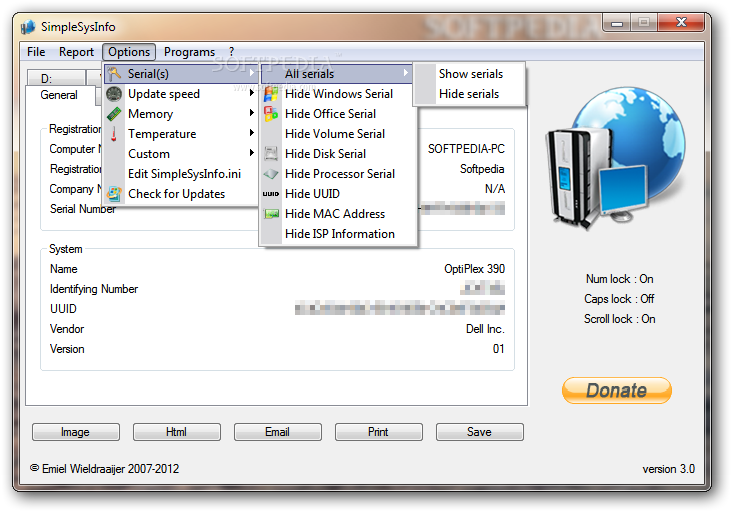The width and height of the screenshot is (732, 512).
Task: Click the Caps lock : Off status
Action: click(x=619, y=299)
